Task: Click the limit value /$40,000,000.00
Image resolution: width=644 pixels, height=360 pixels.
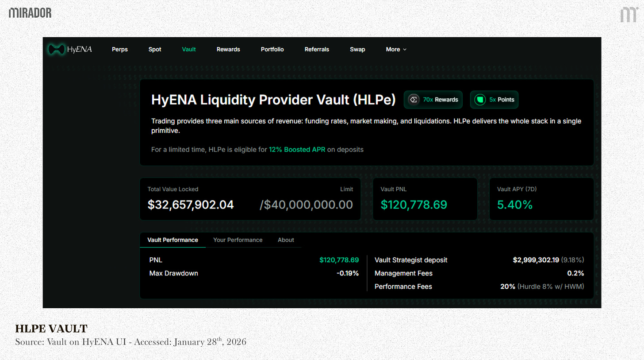Action: pos(306,205)
